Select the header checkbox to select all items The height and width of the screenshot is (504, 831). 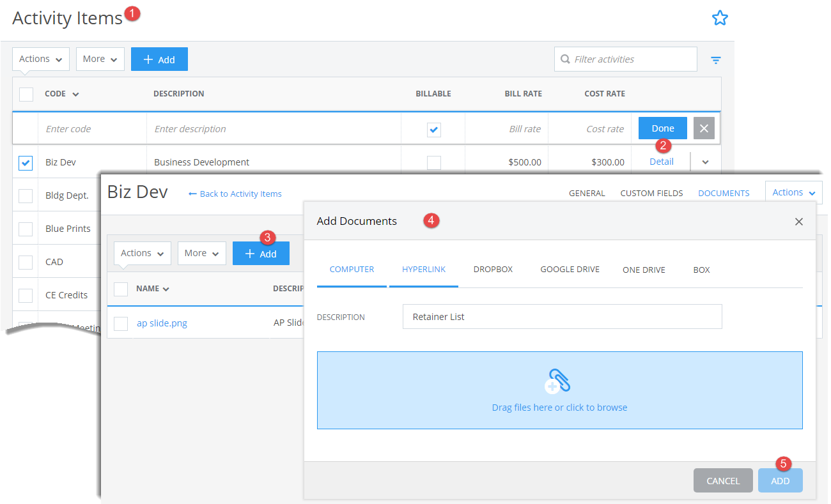[x=25, y=94]
